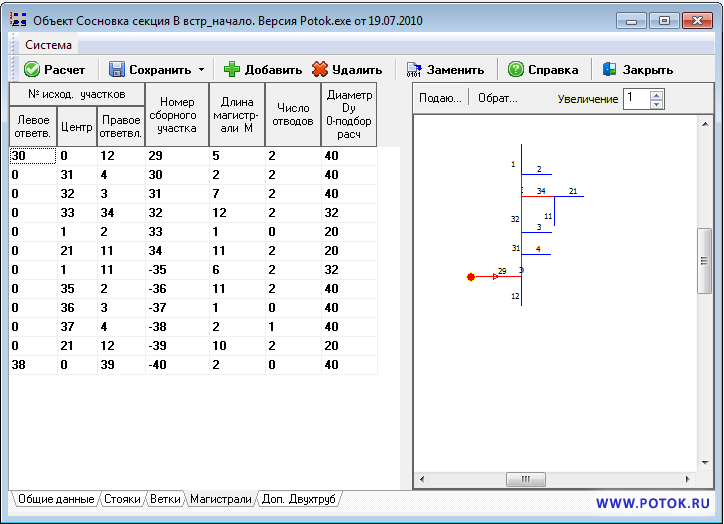Expand the Сохранить dropdown arrow
The height and width of the screenshot is (524, 724).
tap(201, 70)
